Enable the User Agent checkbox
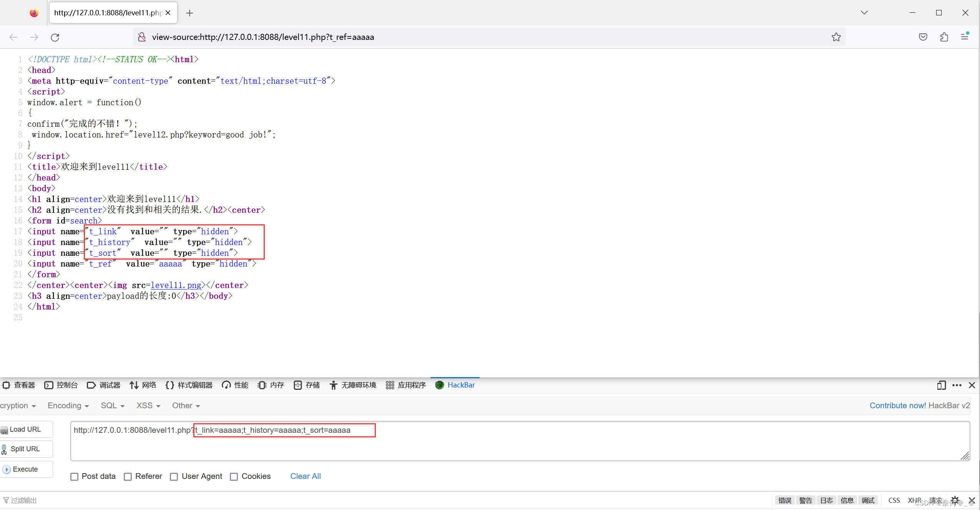Screen dimensions: 980x510 [x=174, y=477]
